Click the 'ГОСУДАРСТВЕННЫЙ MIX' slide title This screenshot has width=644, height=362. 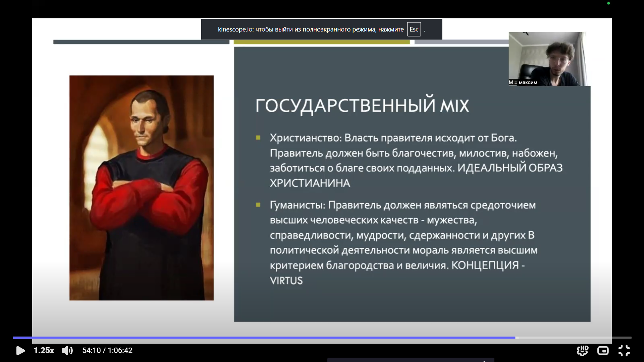[362, 106]
